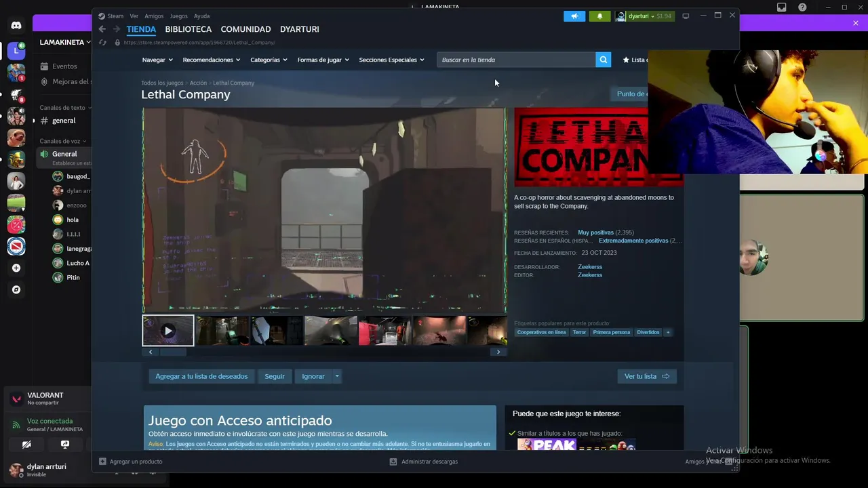Open Administrar descargas in Steam footer
This screenshot has height=488, width=868.
pos(423,462)
